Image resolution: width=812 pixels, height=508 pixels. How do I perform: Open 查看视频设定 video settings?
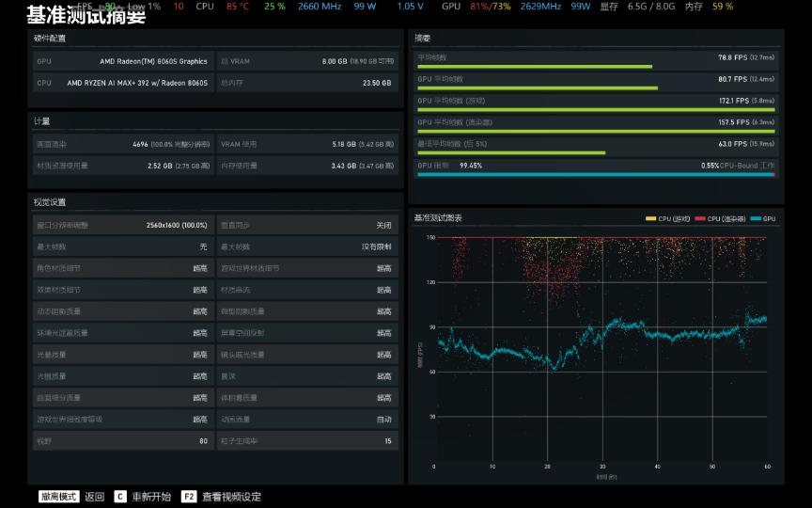coord(231,497)
